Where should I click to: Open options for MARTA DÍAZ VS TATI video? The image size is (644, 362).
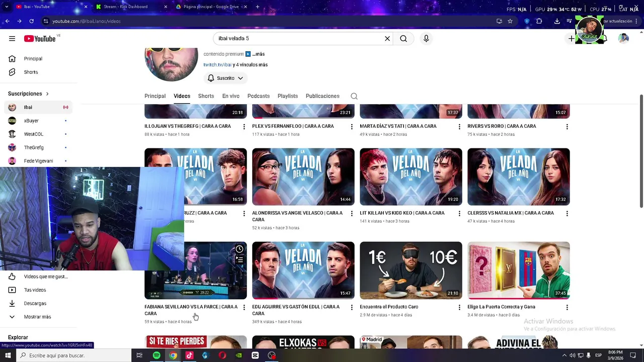click(459, 127)
